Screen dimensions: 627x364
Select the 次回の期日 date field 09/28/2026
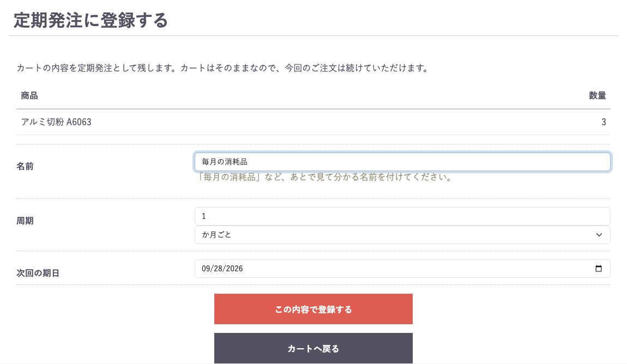pyautogui.click(x=402, y=269)
